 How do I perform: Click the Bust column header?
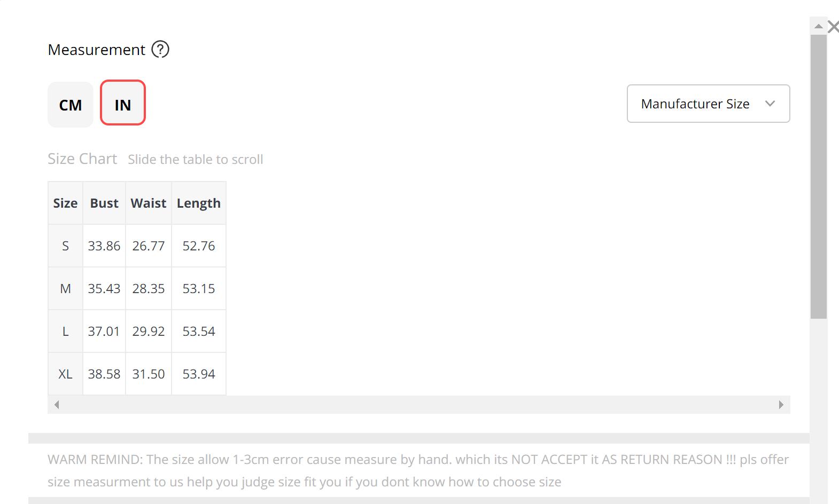[104, 203]
